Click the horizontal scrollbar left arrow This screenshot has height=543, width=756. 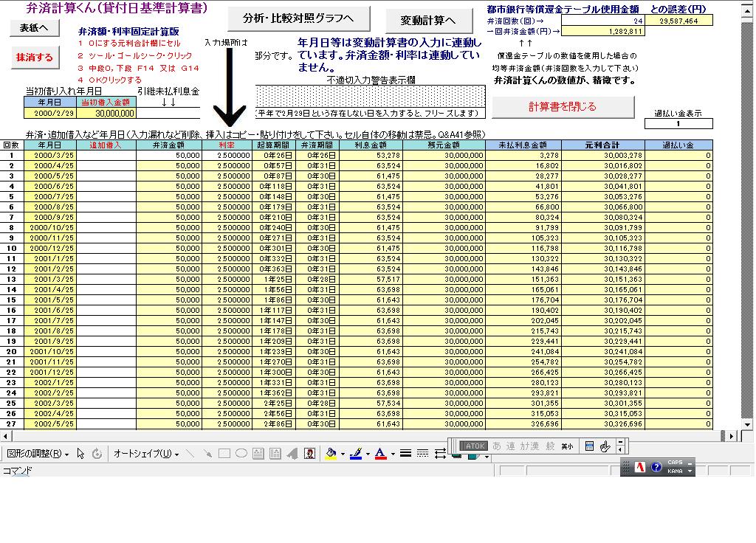click(5, 436)
